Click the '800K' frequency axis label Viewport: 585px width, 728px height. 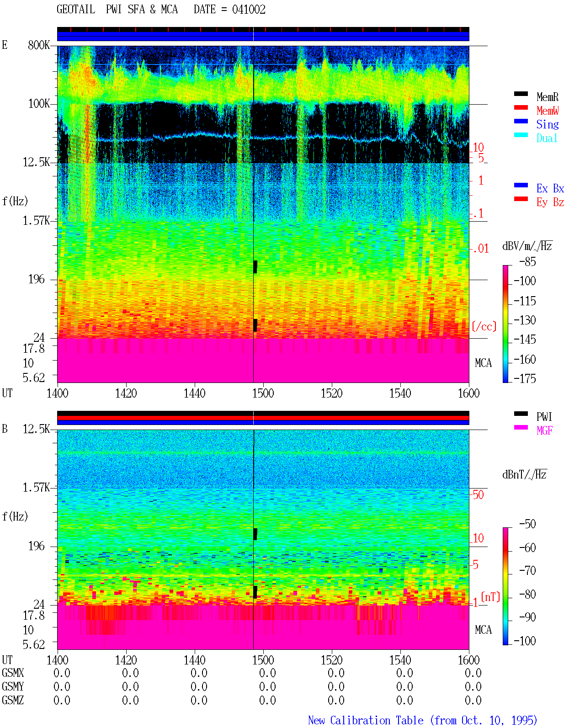coord(39,45)
